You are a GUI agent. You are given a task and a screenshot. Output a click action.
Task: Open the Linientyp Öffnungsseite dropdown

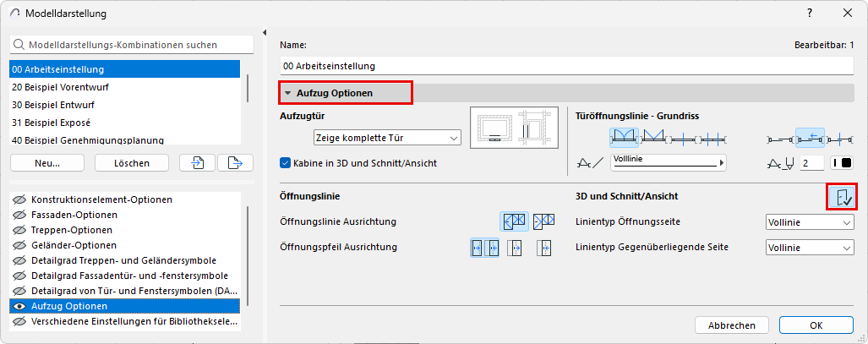[x=810, y=222]
